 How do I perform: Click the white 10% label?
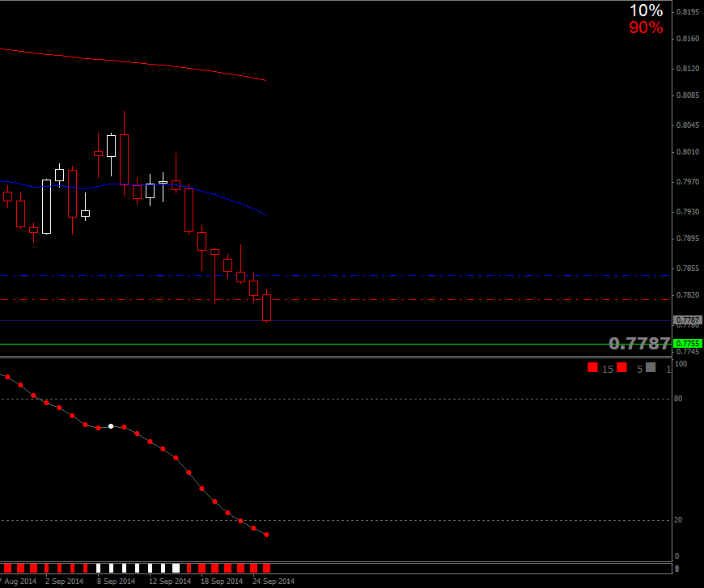pyautogui.click(x=646, y=11)
